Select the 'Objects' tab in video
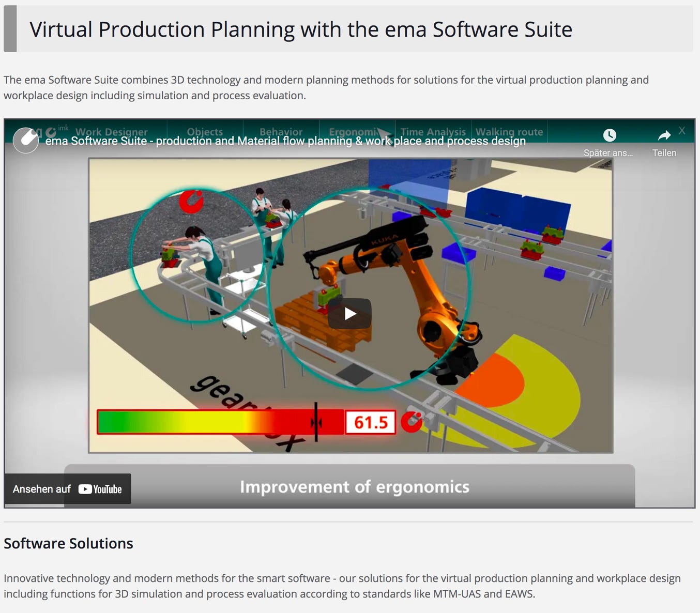The width and height of the screenshot is (700, 613). pos(205,131)
